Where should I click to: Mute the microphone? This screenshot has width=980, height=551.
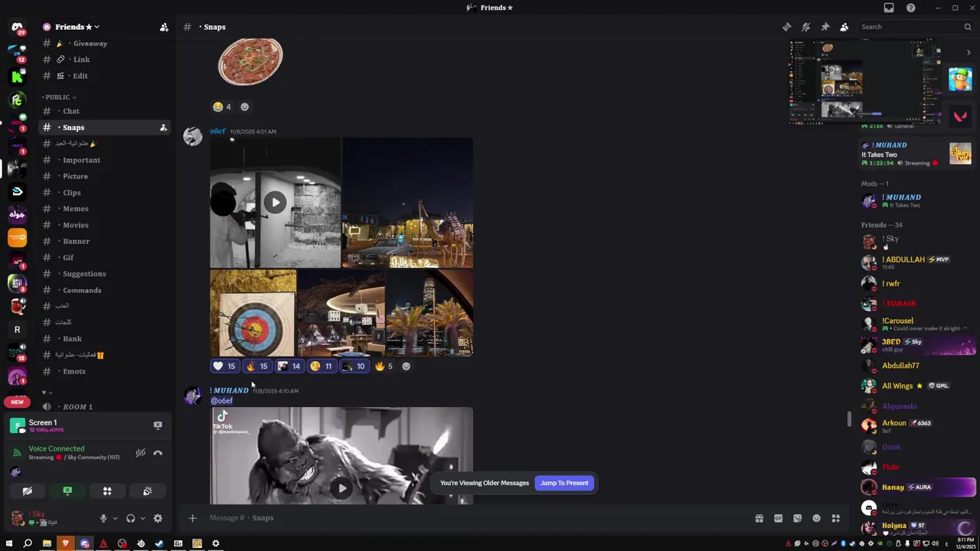pyautogui.click(x=103, y=518)
